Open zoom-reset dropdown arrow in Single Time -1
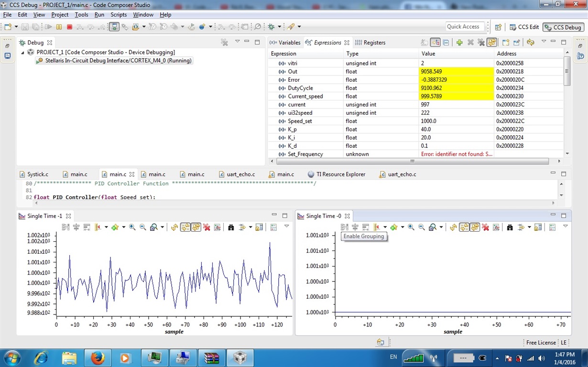588x367 pixels. 163,227
